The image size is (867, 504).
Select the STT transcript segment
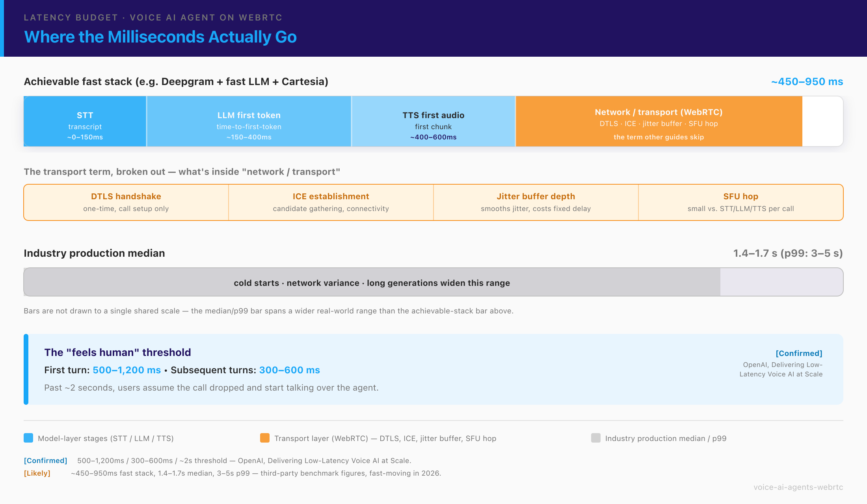pos(85,121)
